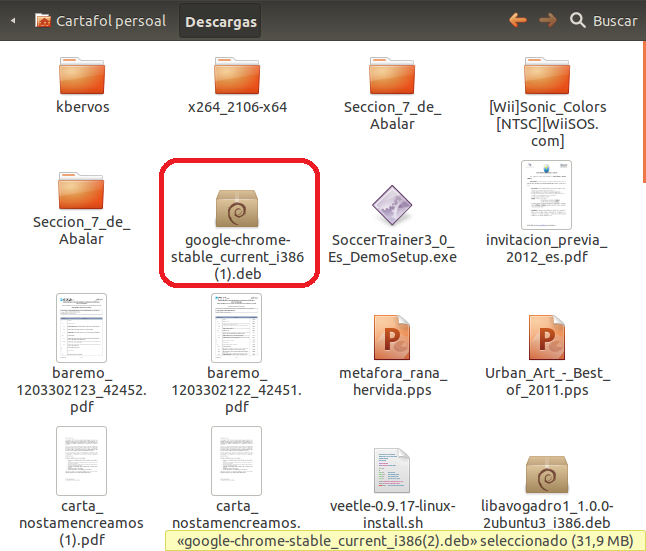Select carta_nostamencreamos (1).pdf thumbnail

83,460
